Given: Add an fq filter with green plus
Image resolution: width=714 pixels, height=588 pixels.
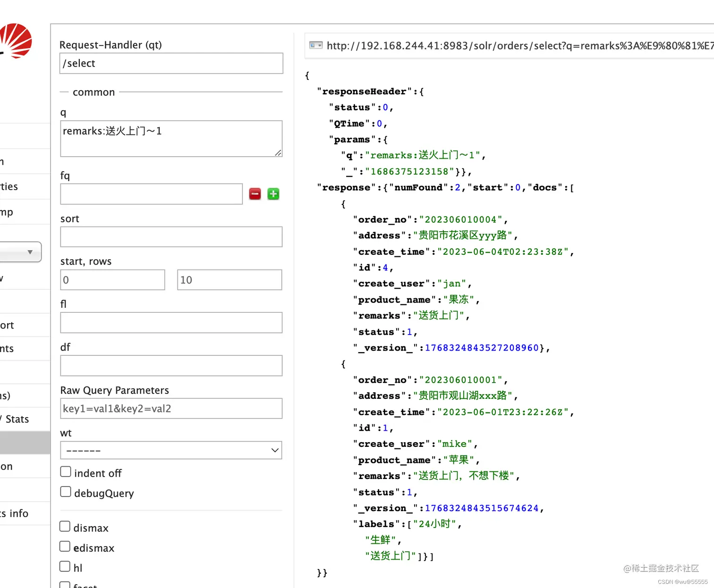Looking at the screenshot, I should coord(273,194).
